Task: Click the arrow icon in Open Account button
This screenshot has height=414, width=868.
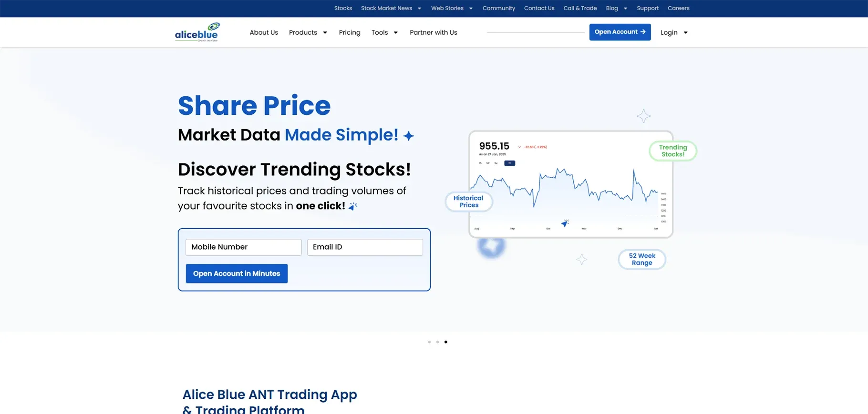Action: tap(643, 32)
